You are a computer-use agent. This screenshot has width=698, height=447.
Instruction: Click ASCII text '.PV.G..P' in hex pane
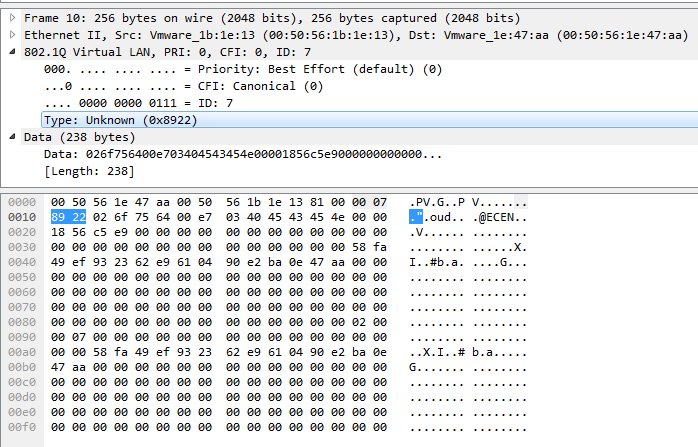coord(441,201)
